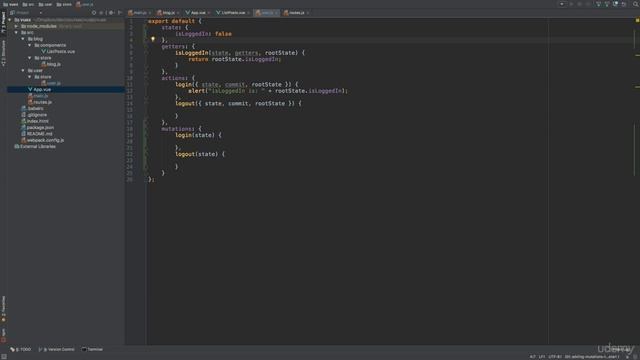Close the ListPosts.vue editor tab
This screenshot has height=360, width=640.
tap(248, 13)
